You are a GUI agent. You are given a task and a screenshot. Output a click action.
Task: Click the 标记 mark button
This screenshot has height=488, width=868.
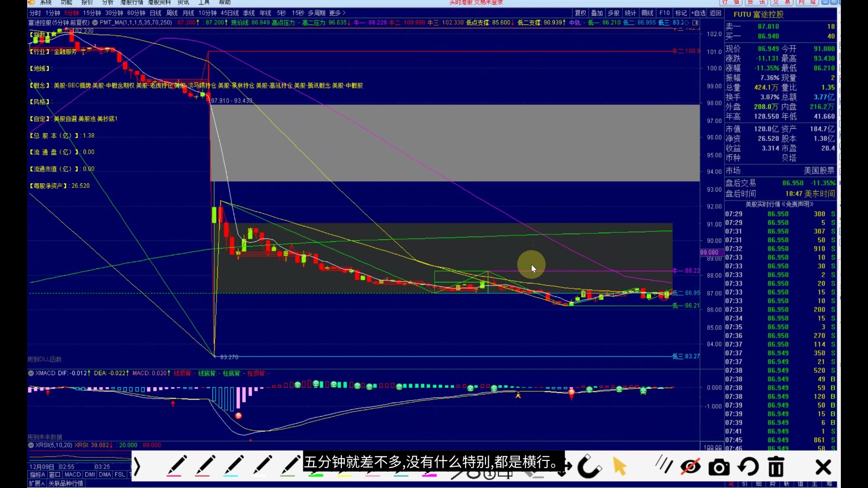[x=681, y=13]
